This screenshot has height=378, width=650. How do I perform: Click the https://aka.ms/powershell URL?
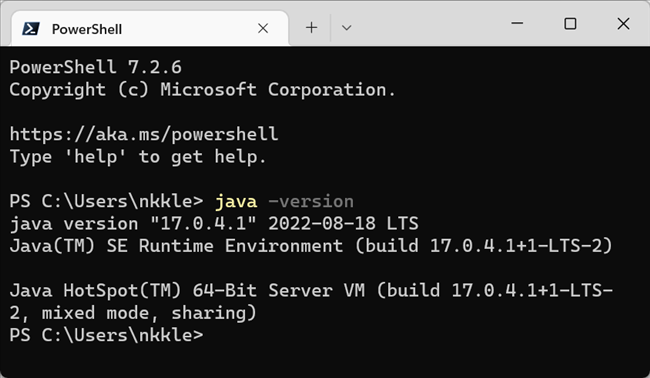[x=144, y=134]
